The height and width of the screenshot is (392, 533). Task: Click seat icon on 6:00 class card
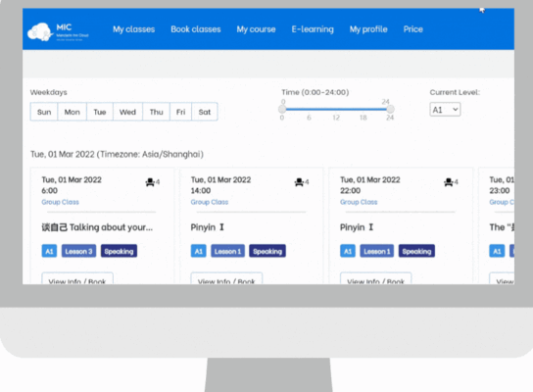click(x=150, y=182)
